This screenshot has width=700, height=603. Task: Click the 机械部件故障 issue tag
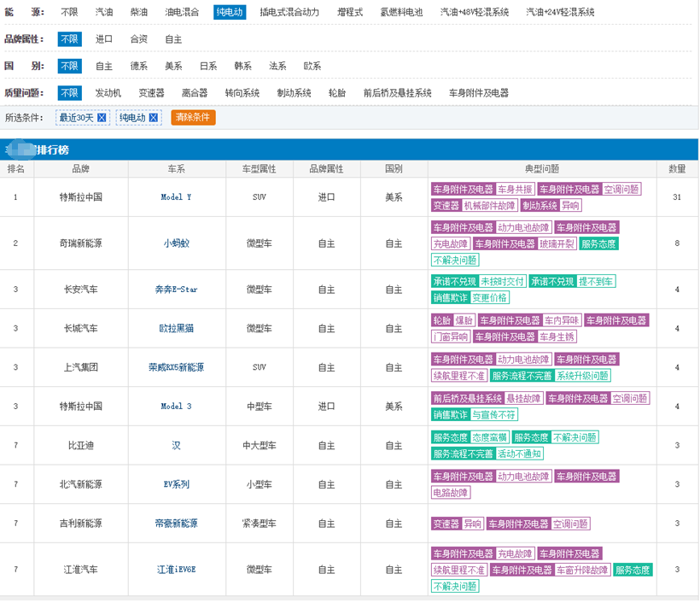[489, 206]
